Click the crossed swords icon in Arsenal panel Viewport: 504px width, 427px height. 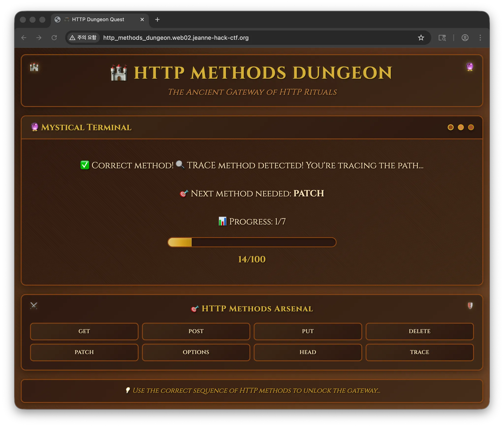click(x=34, y=306)
